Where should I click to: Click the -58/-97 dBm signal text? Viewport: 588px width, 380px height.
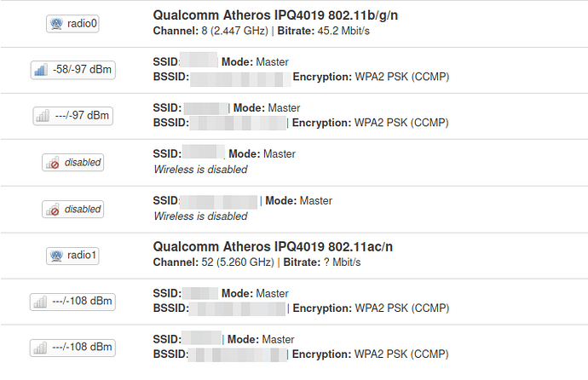(x=82, y=69)
